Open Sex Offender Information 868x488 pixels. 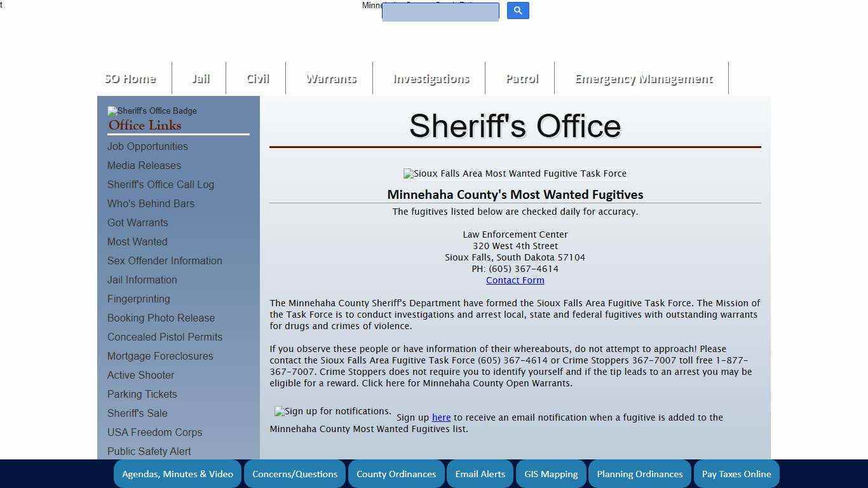165,261
